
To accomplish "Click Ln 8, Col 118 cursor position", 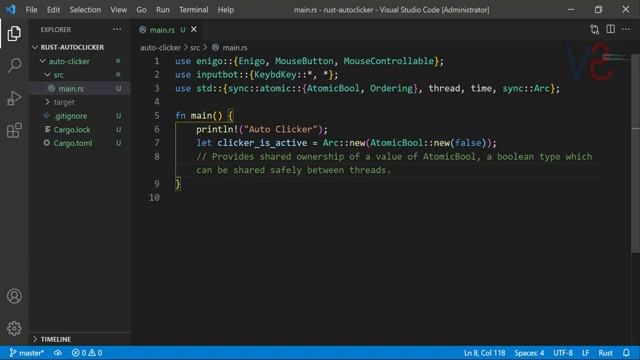I will coord(484,353).
